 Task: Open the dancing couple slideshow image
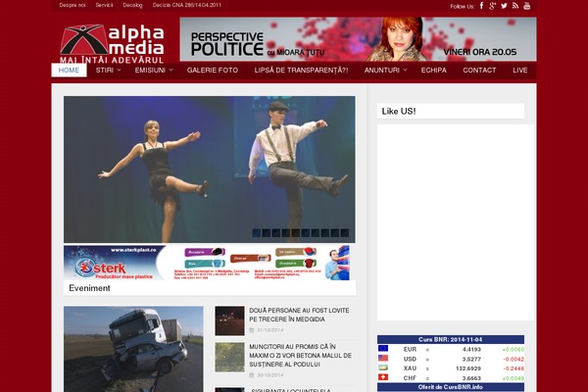coord(210,170)
